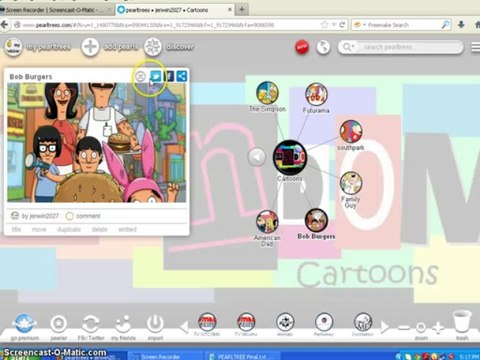Click the trash bin icon

462,321
